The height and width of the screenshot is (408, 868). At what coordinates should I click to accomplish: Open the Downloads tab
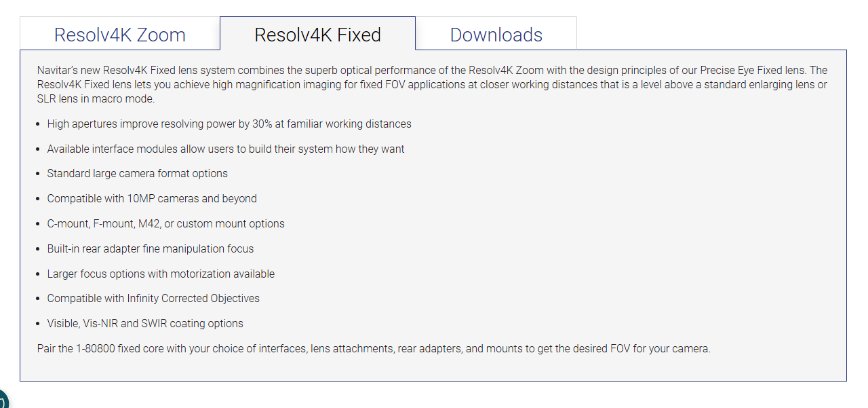coord(496,35)
